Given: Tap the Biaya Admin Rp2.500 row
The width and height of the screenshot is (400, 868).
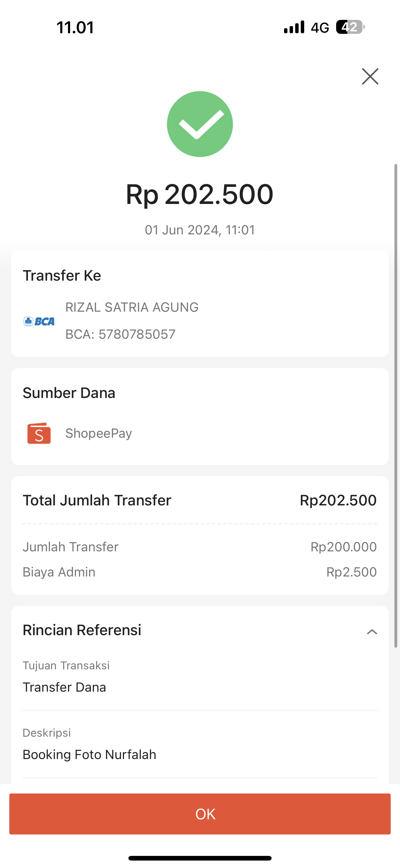Looking at the screenshot, I should point(199,572).
